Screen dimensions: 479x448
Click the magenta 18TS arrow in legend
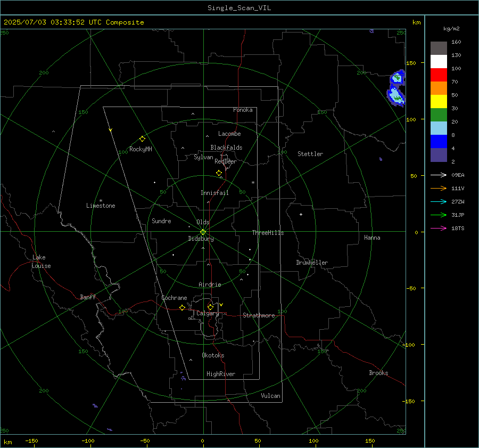click(x=439, y=228)
